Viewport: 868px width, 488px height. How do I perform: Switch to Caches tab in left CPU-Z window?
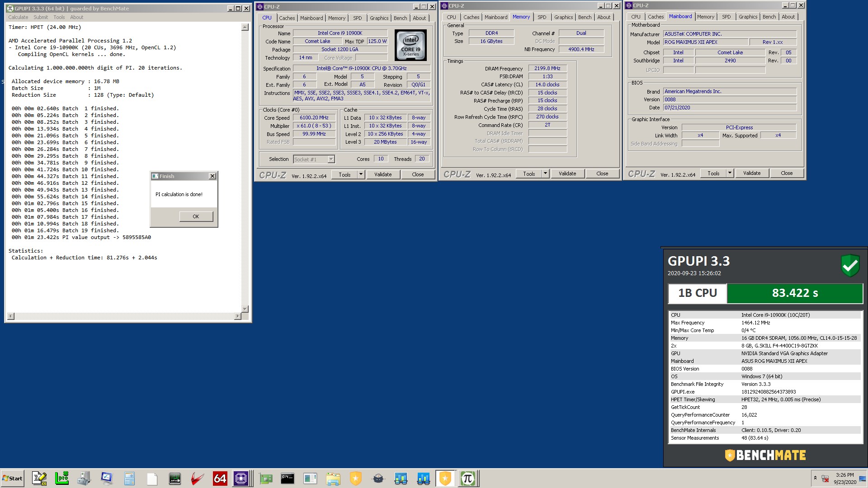pyautogui.click(x=287, y=18)
